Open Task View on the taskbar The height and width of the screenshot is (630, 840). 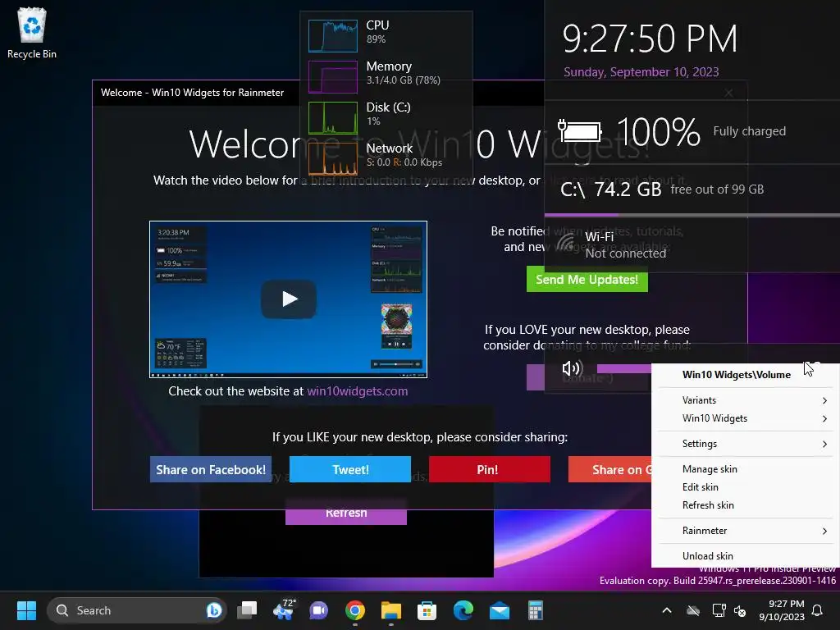(248, 610)
